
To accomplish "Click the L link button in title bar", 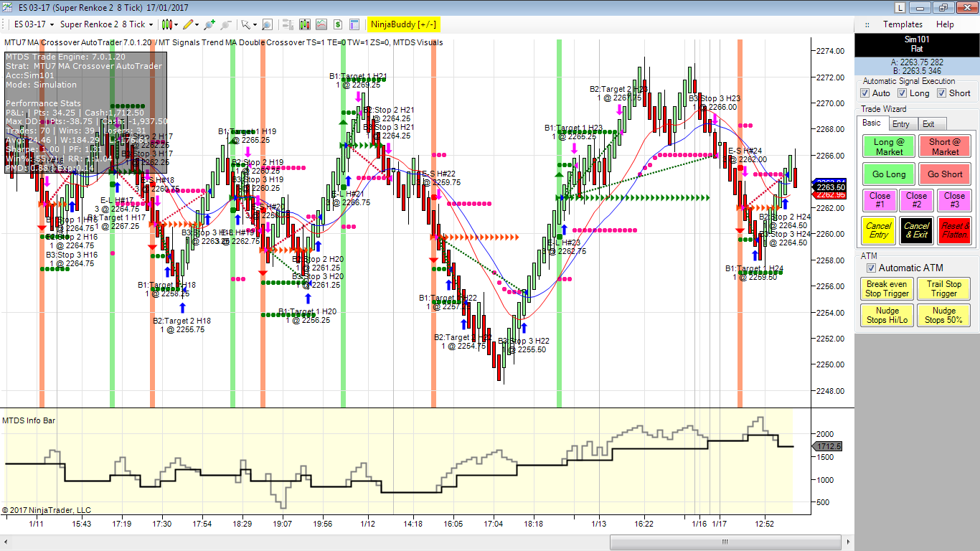I will [x=900, y=7].
